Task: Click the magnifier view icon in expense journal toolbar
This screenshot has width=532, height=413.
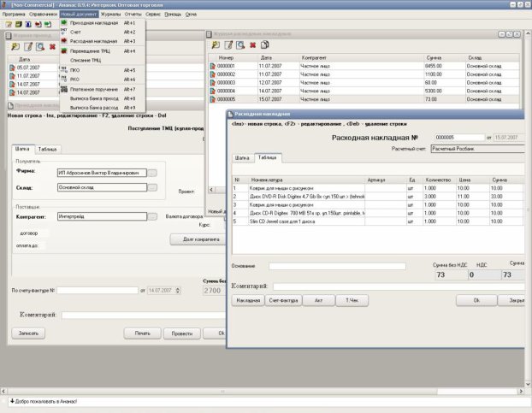Action: (240, 45)
